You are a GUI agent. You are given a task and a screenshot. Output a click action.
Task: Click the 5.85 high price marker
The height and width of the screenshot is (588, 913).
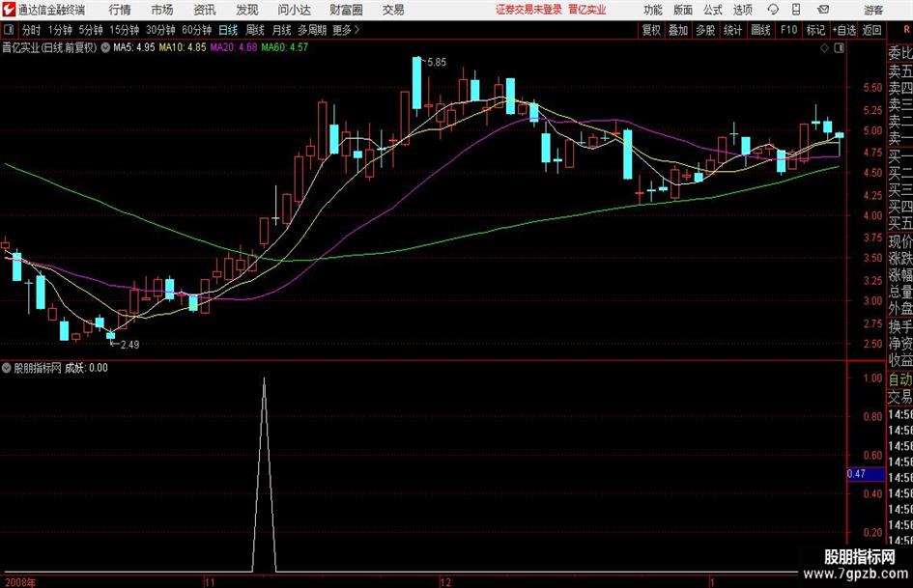pyautogui.click(x=436, y=62)
